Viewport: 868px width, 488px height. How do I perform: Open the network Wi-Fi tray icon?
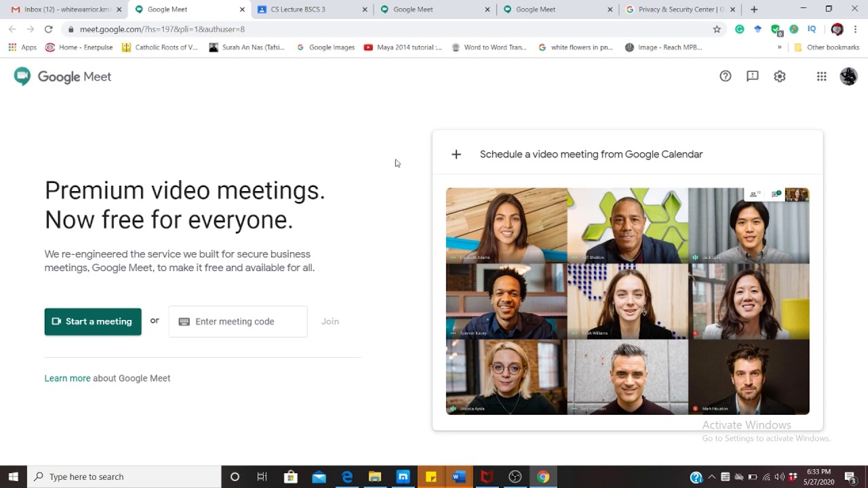coord(766,476)
